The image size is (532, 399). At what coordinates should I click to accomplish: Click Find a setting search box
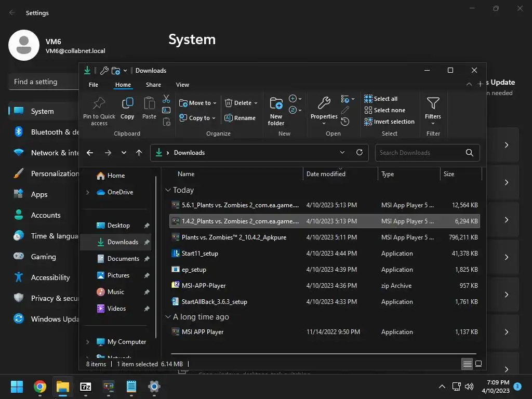pyautogui.click(x=44, y=82)
